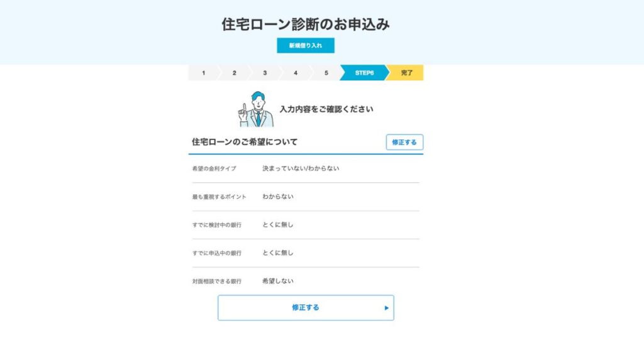Select the STEP6 progress indicator
The height and width of the screenshot is (338, 644).
click(x=364, y=73)
